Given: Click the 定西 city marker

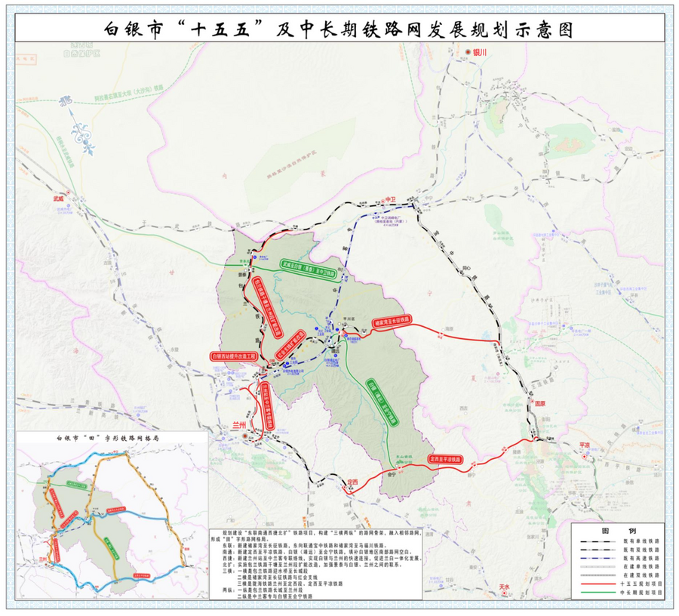Looking at the screenshot, I should [x=350, y=488].
